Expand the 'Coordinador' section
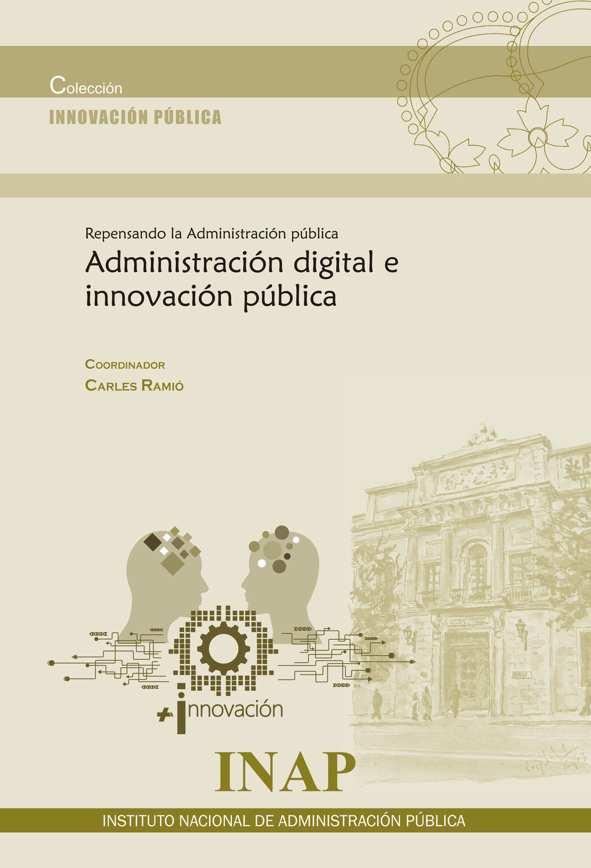The width and height of the screenshot is (591, 868). coord(125,365)
